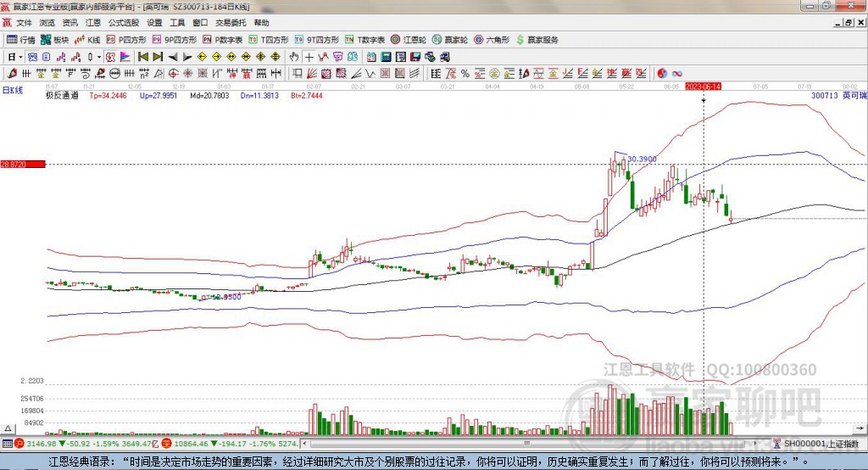Open the P数字表 tool
The height and width of the screenshot is (470, 868).
coord(223,40)
